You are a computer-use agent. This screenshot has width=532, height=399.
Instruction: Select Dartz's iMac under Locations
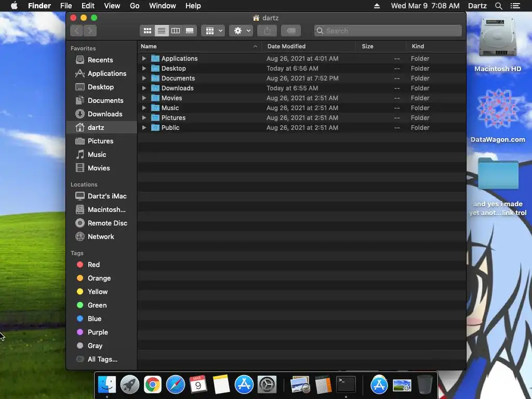coord(101,196)
